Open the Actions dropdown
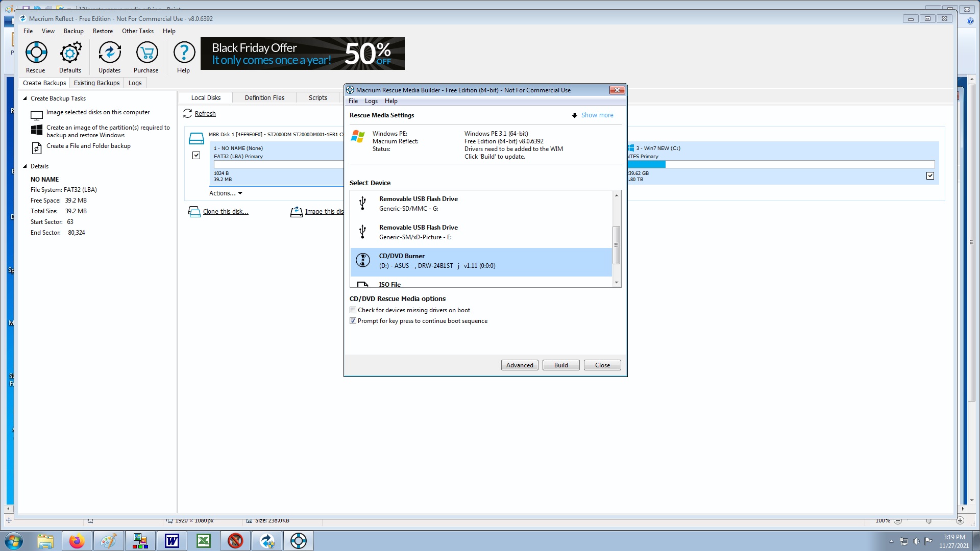Viewport: 980px width, 551px height. (226, 193)
